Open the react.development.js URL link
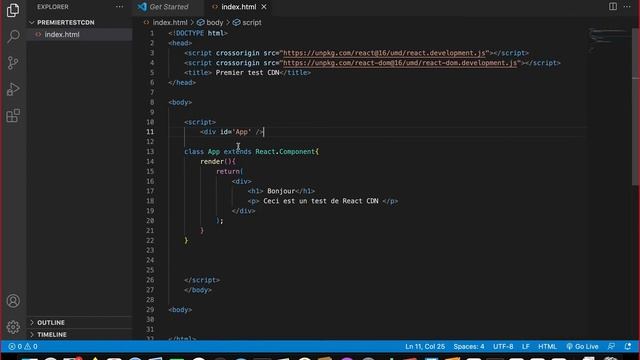The image size is (640, 360). click(x=384, y=53)
